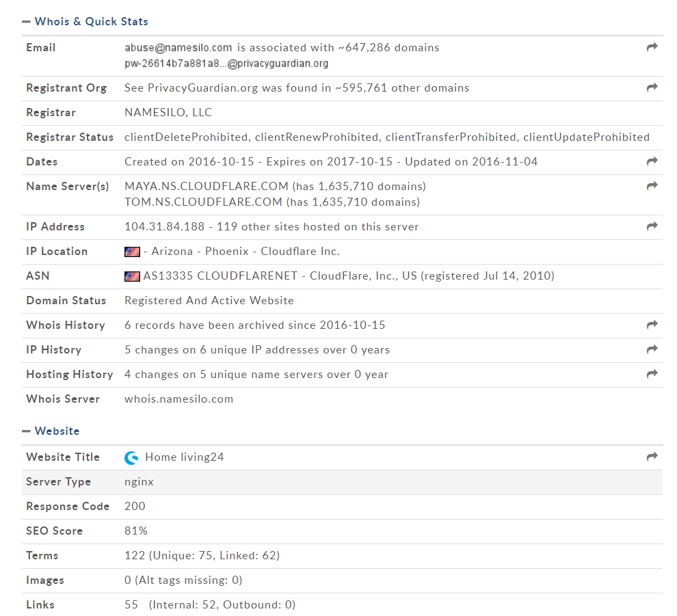
Task: Click the TOM.NS.CLOUDFLARE.COM name server
Action: [x=203, y=202]
